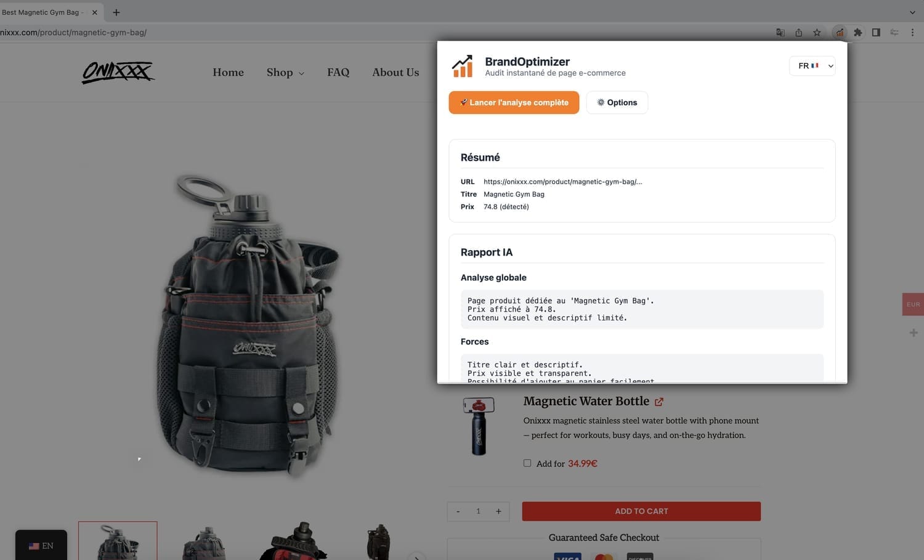This screenshot has width=924, height=560.
Task: Select the first gym bag gallery thumbnail
Action: 118,541
